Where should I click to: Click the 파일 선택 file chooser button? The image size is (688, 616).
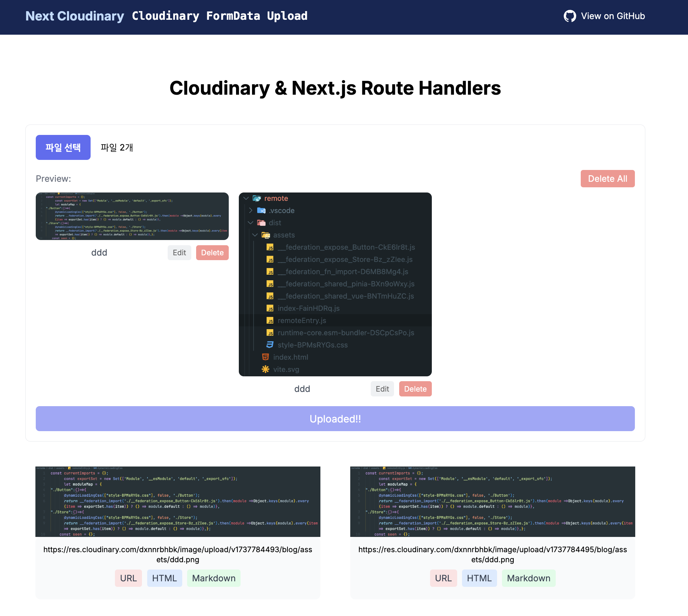coord(63,147)
